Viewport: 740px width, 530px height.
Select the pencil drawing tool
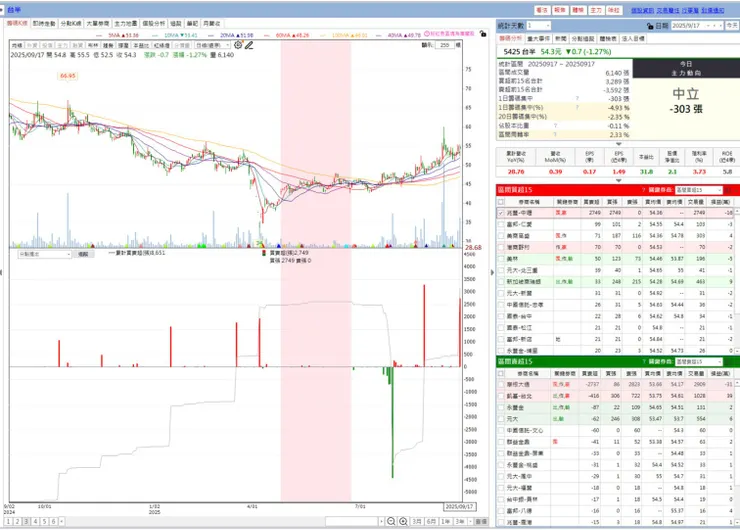249,45
